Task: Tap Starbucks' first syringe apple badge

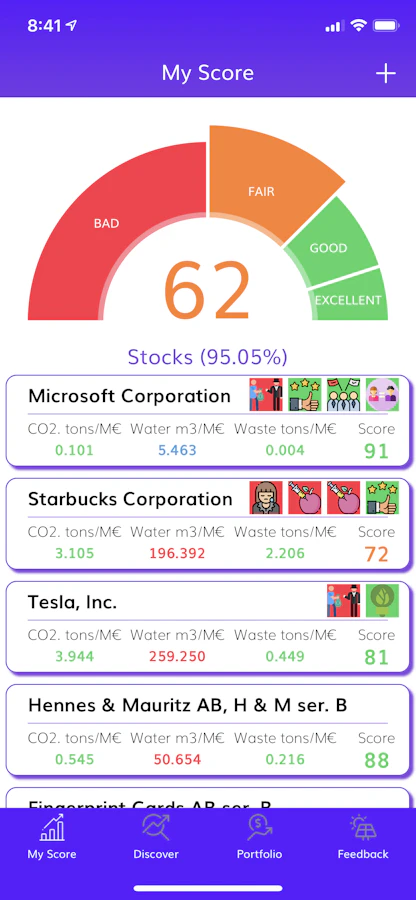Action: click(304, 498)
